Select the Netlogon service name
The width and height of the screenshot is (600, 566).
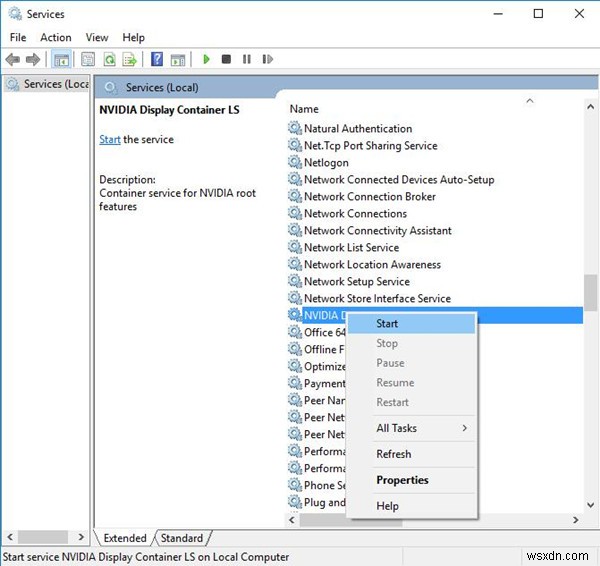click(x=326, y=163)
